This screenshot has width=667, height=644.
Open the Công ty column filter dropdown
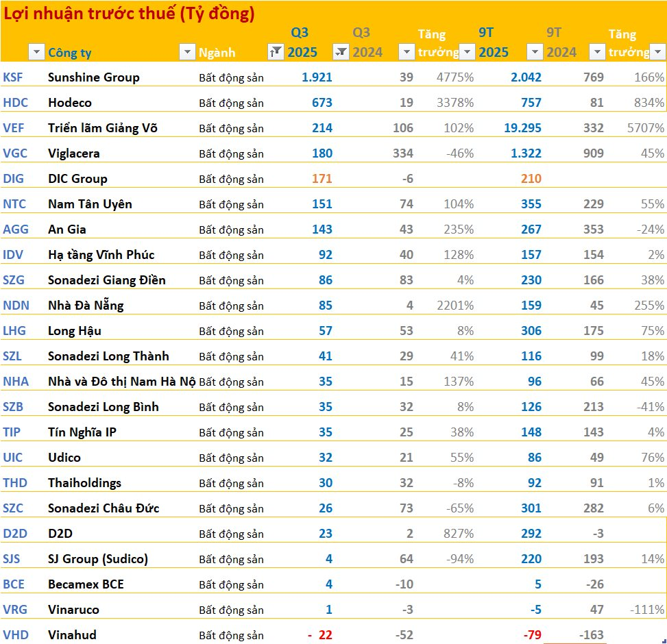pos(186,52)
